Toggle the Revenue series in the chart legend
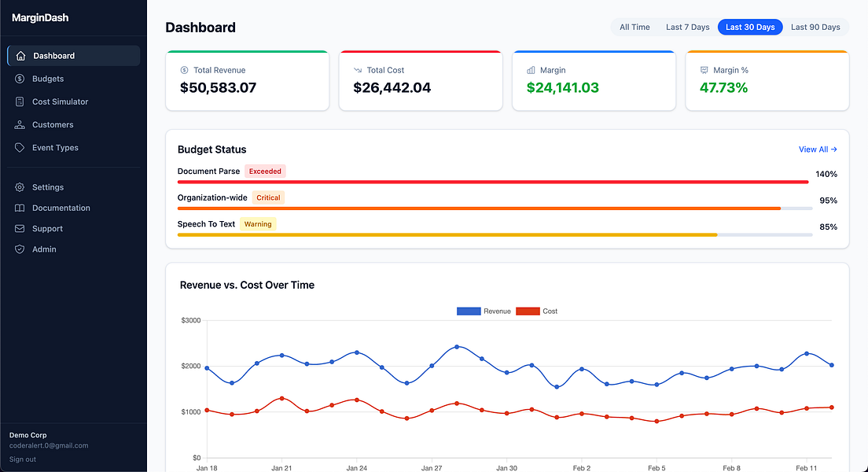The height and width of the screenshot is (472, 868). point(483,311)
